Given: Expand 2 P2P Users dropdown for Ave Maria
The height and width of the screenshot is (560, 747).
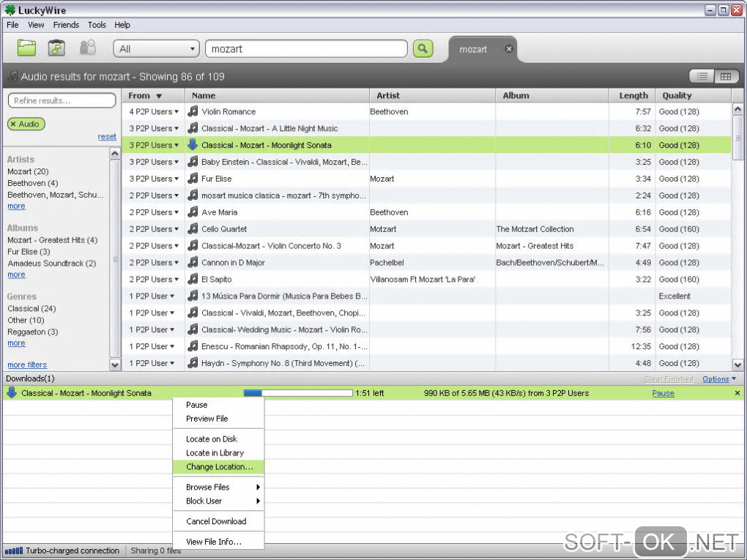Looking at the screenshot, I should (x=176, y=212).
